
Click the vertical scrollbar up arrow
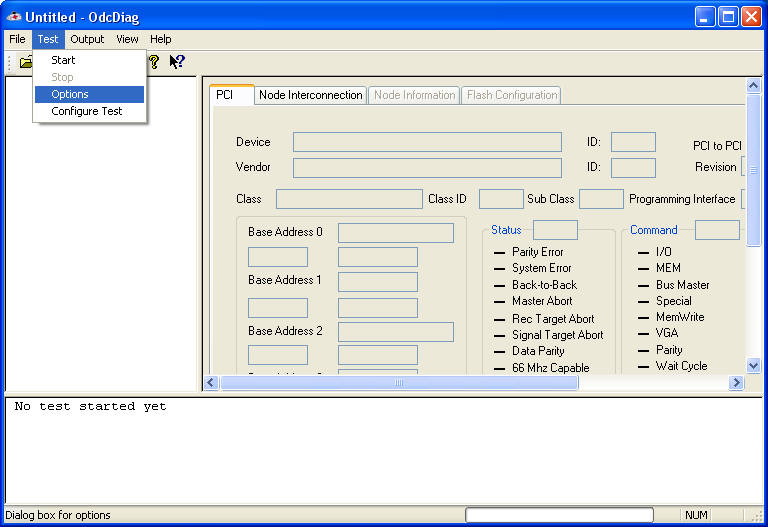pyautogui.click(x=753, y=86)
